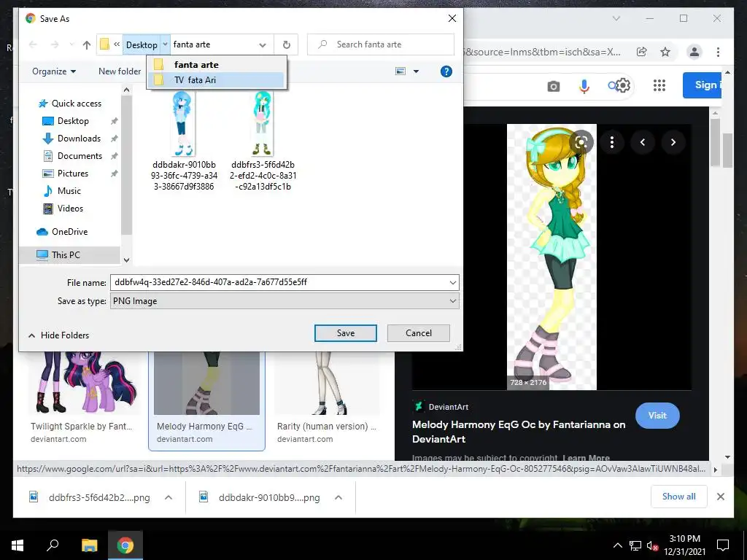Expand the File name dropdown

(x=452, y=282)
